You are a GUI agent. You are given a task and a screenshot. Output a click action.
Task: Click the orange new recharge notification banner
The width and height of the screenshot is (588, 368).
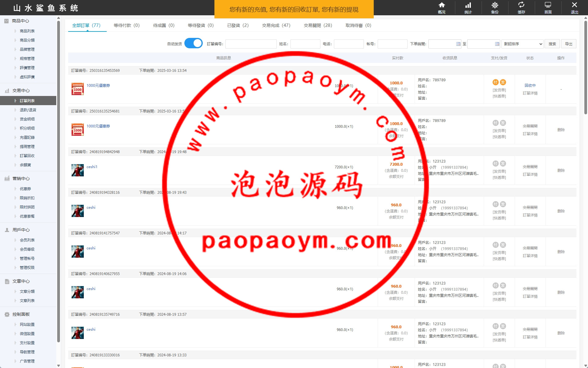click(294, 9)
